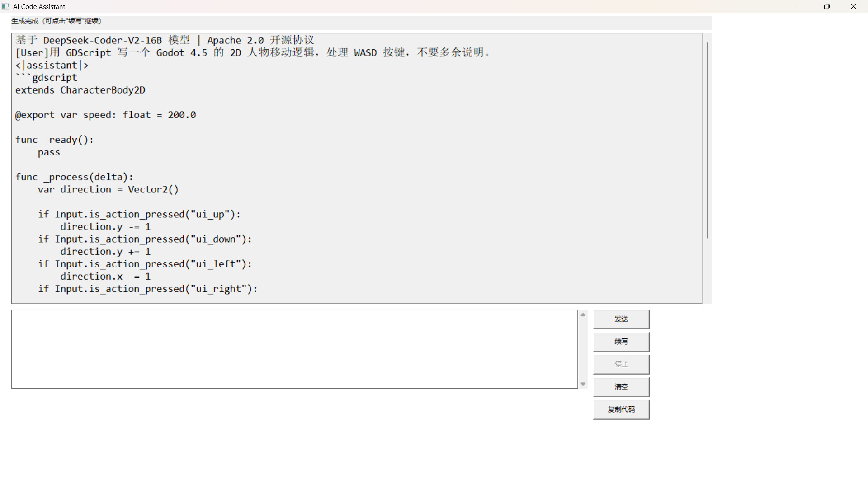Click the '@export var speed' line
868x488 pixels.
(x=105, y=115)
